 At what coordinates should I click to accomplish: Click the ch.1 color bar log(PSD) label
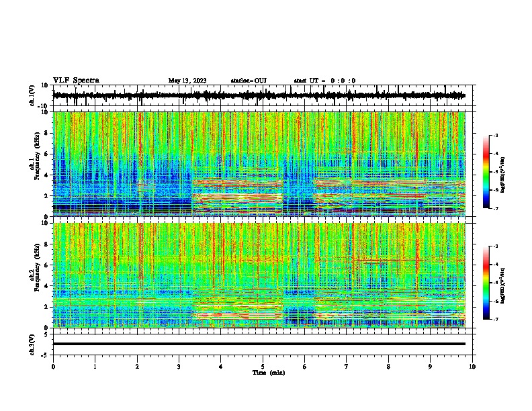[503, 175]
